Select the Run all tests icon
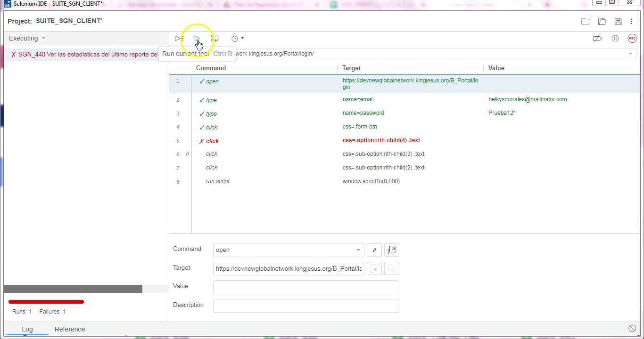The width and height of the screenshot is (644, 339). coord(178,38)
